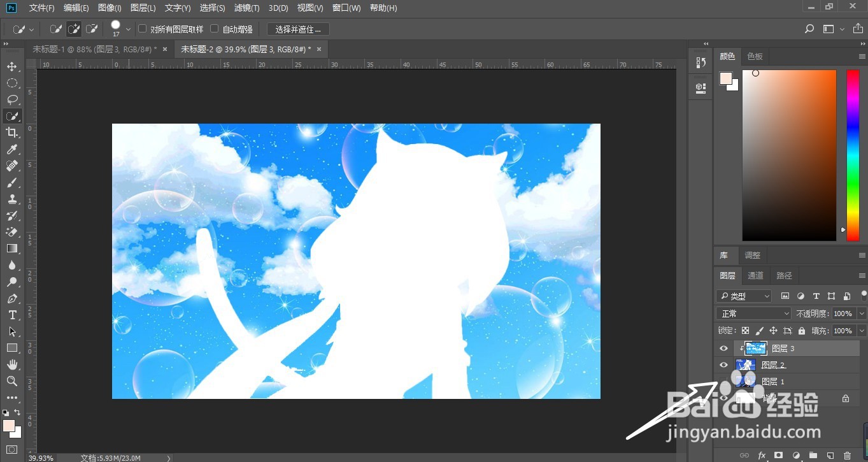
Task: Click the add layer mask icon
Action: click(x=778, y=456)
